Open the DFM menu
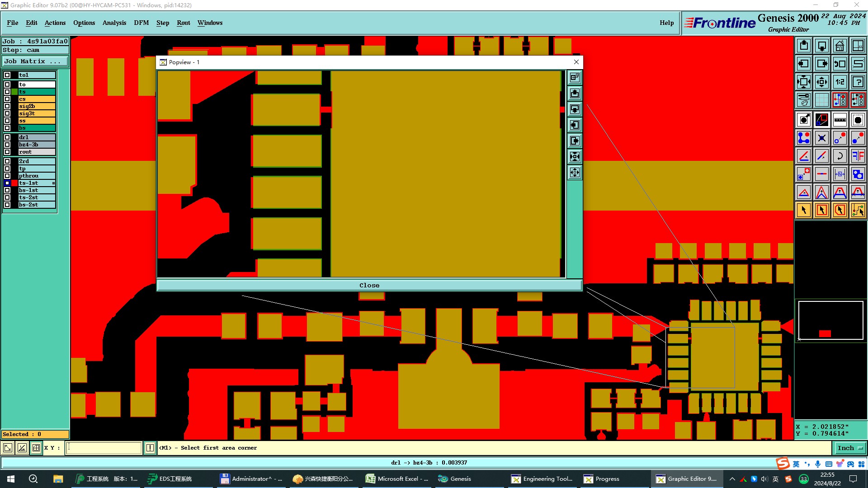The image size is (868, 488). tap(141, 23)
